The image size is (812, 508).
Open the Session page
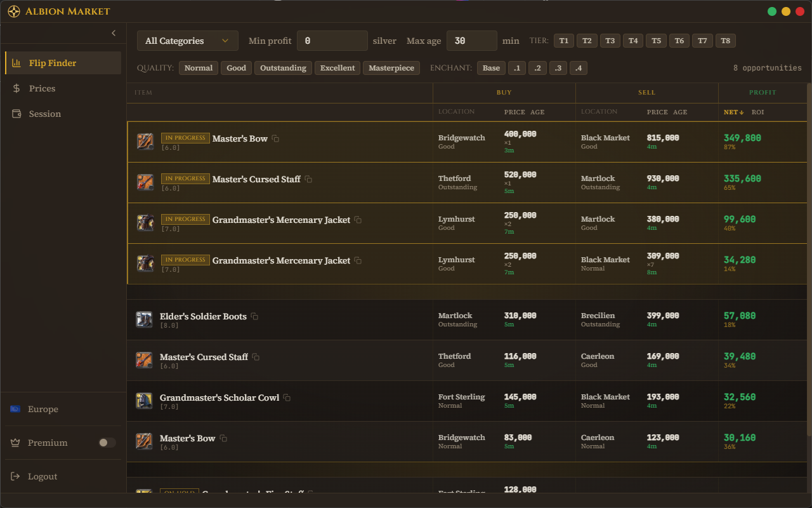(x=63, y=114)
